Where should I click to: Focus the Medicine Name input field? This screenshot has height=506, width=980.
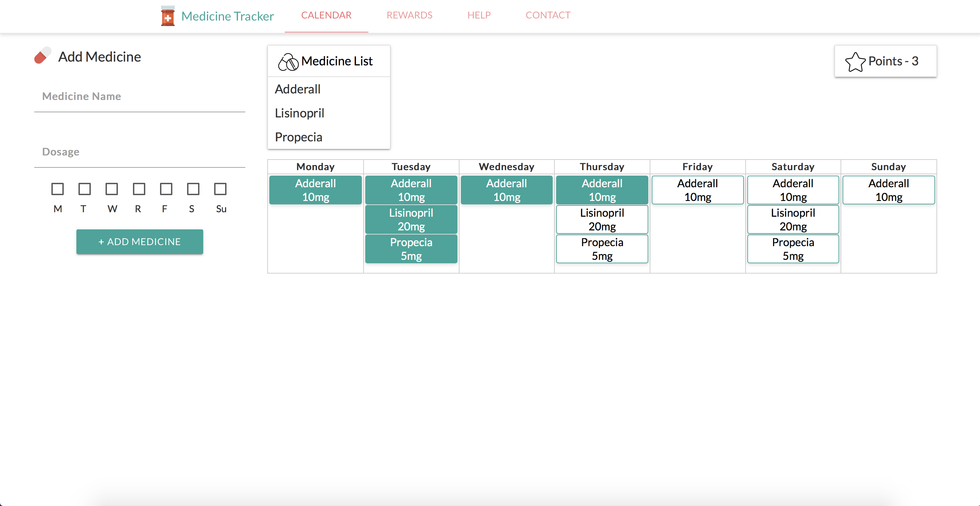click(139, 97)
